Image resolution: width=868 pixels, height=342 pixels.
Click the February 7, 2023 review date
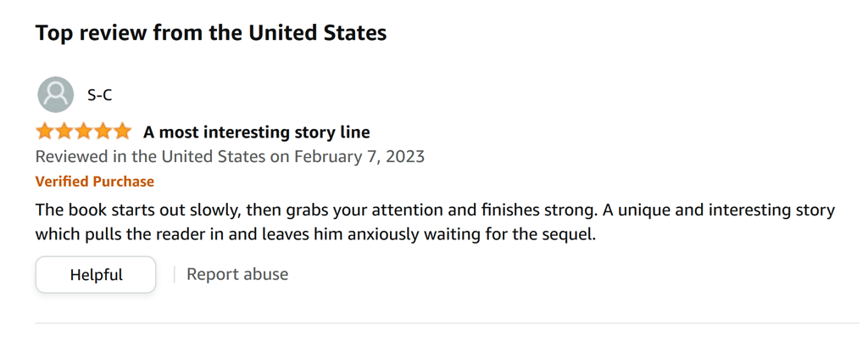359,157
